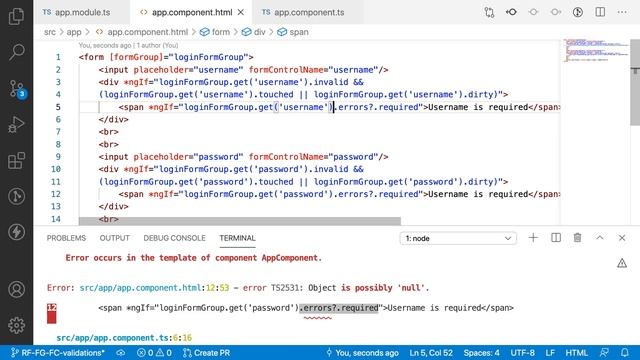Open the Manage gear icon
The image size is (640, 360).
(x=16, y=325)
